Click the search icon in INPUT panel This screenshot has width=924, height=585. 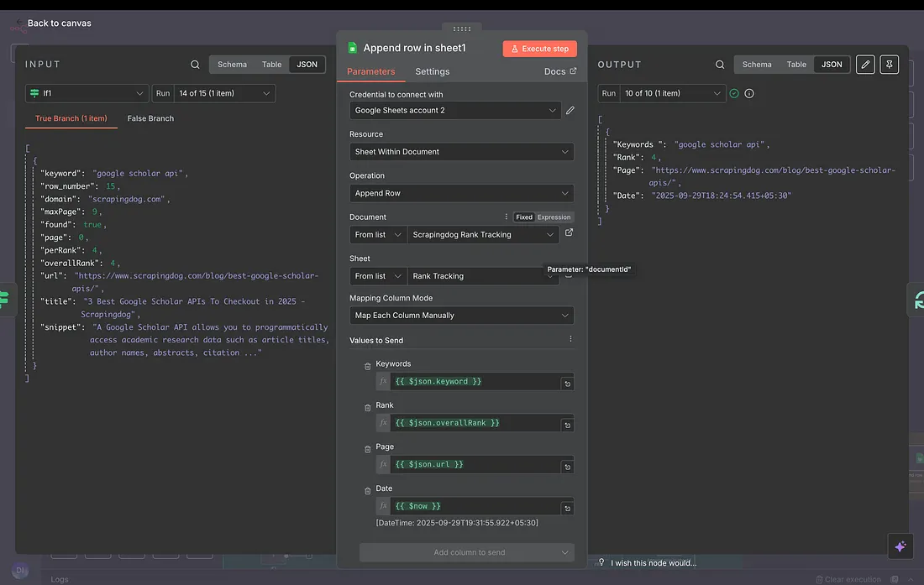(x=195, y=65)
